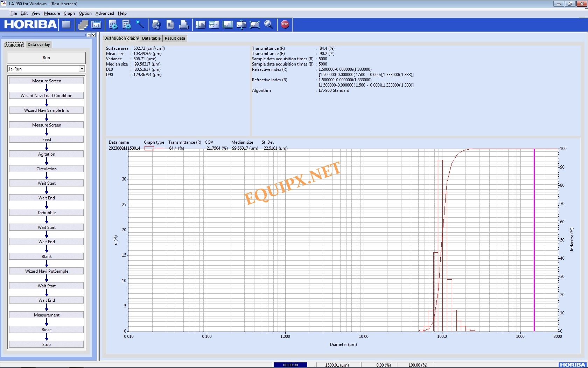Click the Rinse step button

(x=46, y=329)
